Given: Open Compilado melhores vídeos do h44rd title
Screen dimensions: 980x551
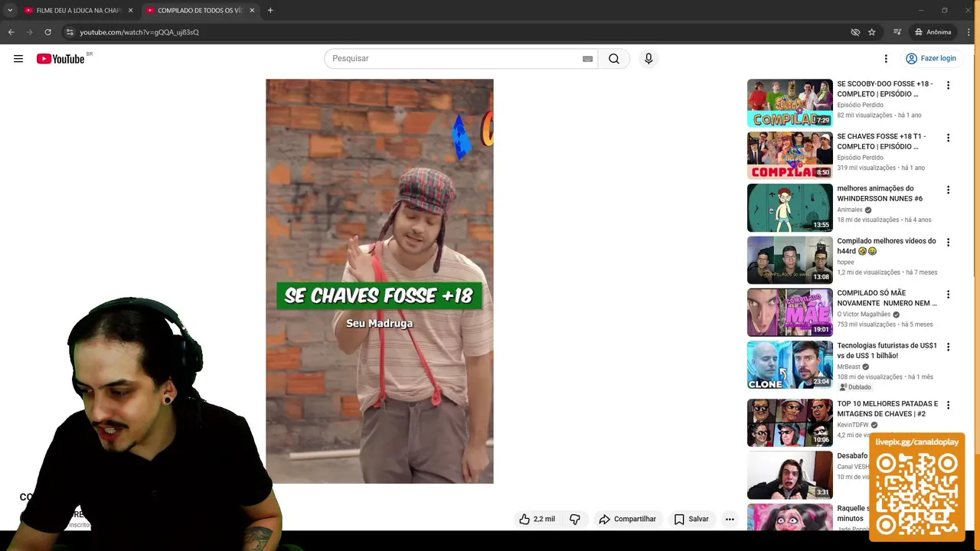Looking at the screenshot, I should tap(886, 246).
